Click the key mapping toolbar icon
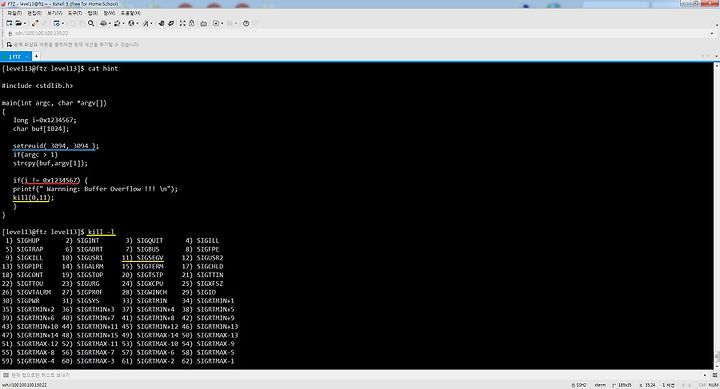 point(203,23)
